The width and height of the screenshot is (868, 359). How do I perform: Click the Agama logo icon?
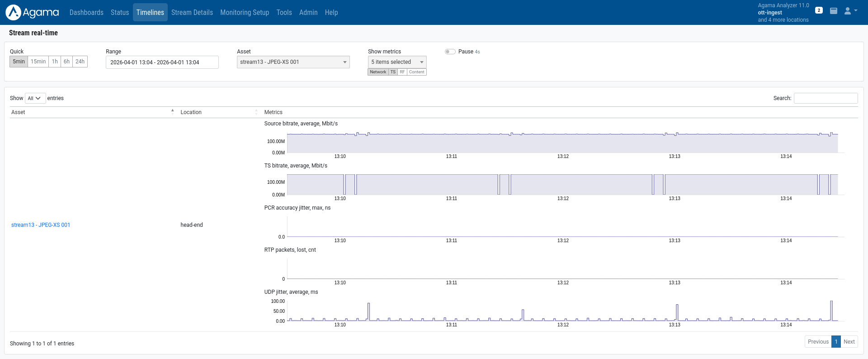tap(14, 12)
